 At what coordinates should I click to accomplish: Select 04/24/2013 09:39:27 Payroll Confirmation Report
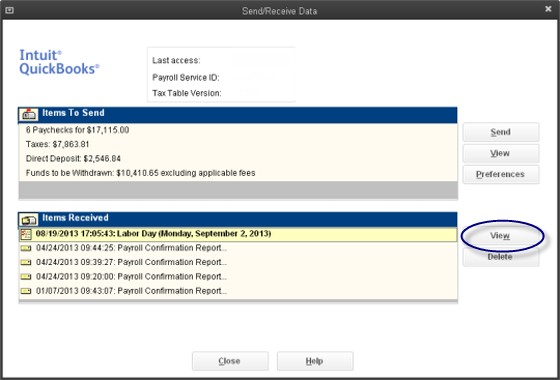[x=238, y=262]
